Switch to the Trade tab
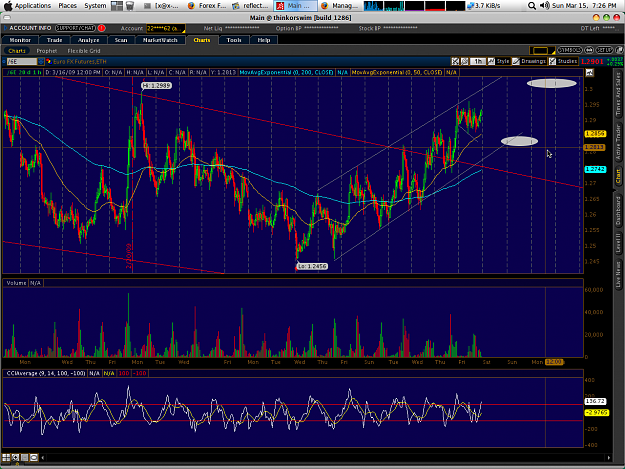625x469 pixels. click(55, 40)
